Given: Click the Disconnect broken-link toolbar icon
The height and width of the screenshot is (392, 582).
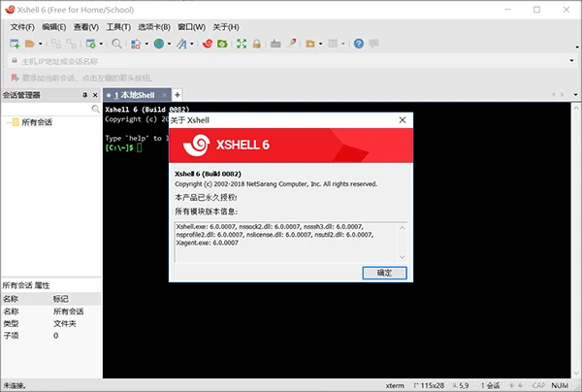Looking at the screenshot, I should (x=71, y=44).
